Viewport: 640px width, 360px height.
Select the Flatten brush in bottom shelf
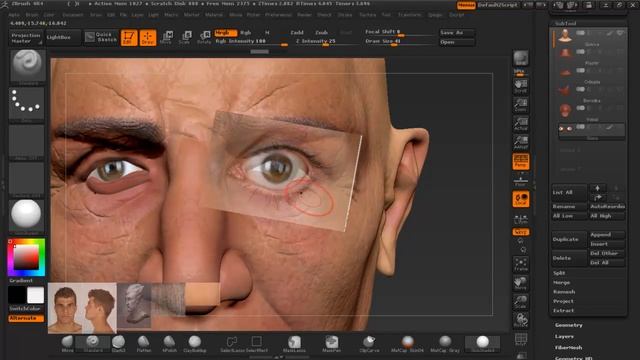(144, 344)
